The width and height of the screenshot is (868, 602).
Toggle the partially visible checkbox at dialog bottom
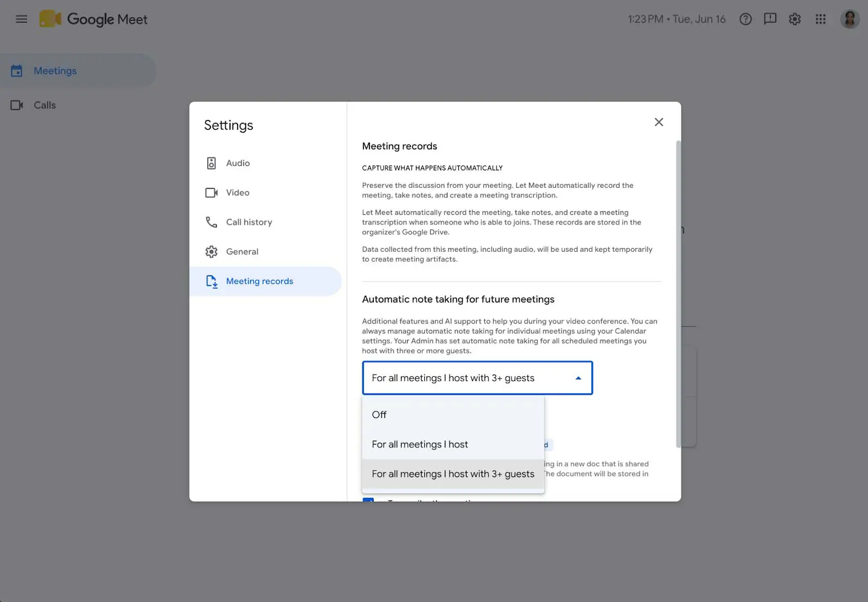tap(368, 499)
